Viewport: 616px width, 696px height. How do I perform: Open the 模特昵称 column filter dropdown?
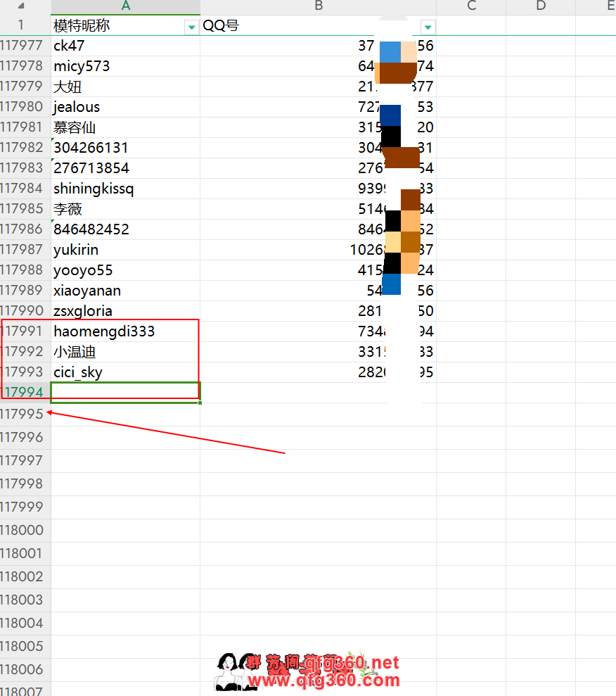(191, 27)
